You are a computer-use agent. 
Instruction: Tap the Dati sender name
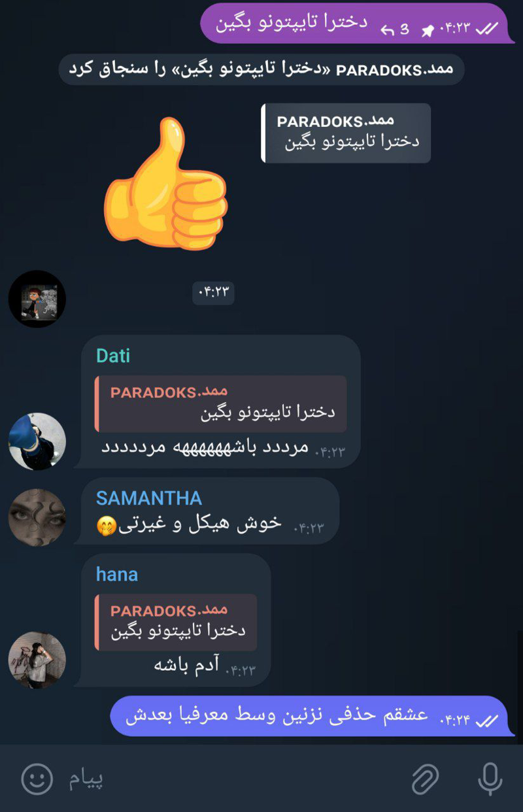click(x=113, y=356)
